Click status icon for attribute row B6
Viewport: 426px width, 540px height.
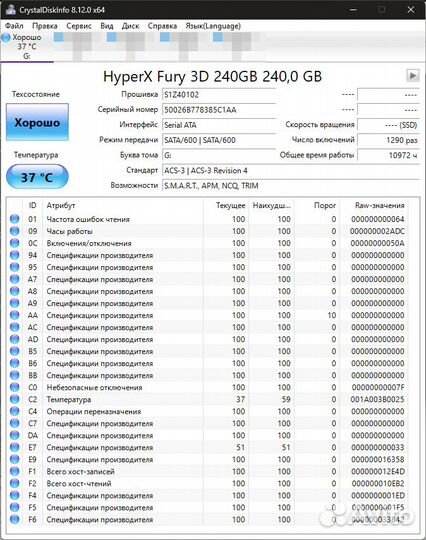pos(14,363)
